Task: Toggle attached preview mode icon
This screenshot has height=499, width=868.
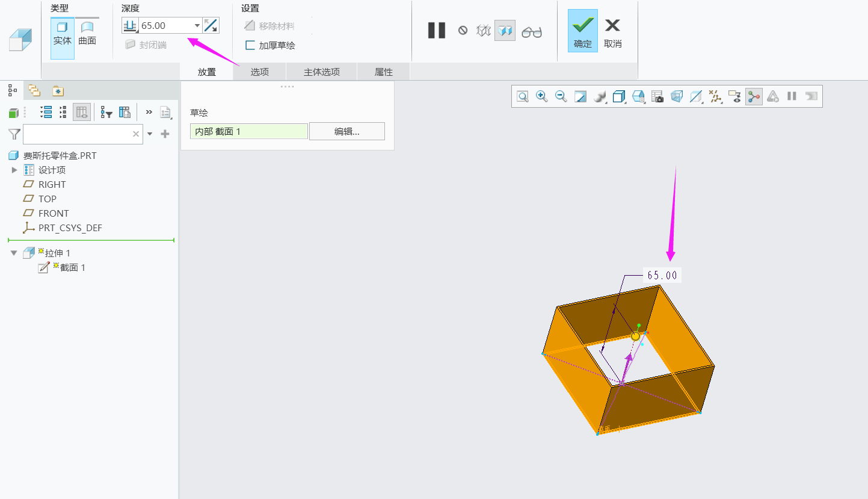Action: click(x=505, y=30)
